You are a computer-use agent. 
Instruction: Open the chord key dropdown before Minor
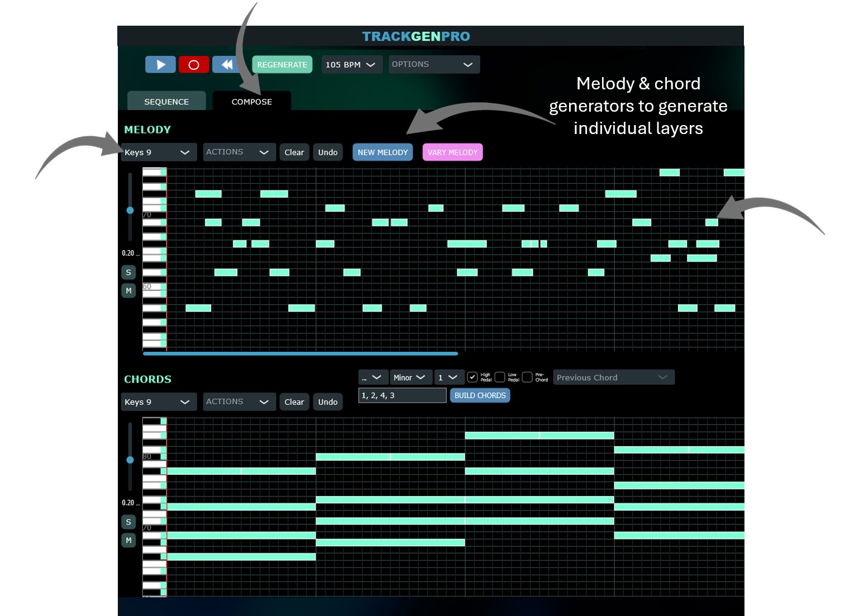click(373, 378)
